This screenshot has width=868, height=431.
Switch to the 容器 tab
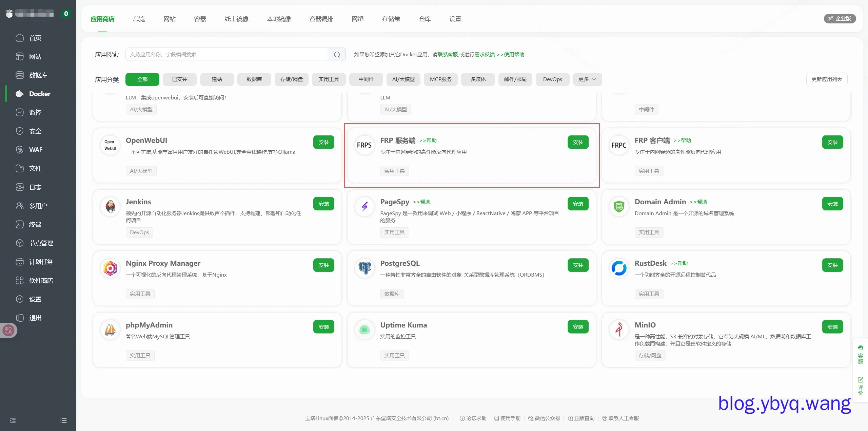click(x=200, y=19)
